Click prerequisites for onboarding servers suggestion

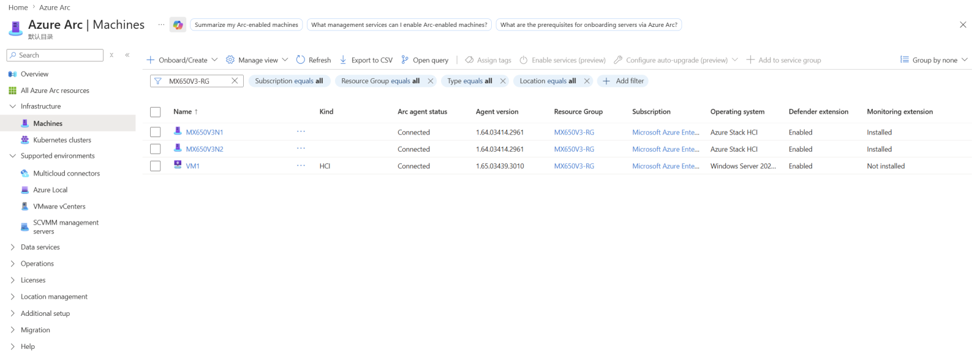[x=589, y=24]
